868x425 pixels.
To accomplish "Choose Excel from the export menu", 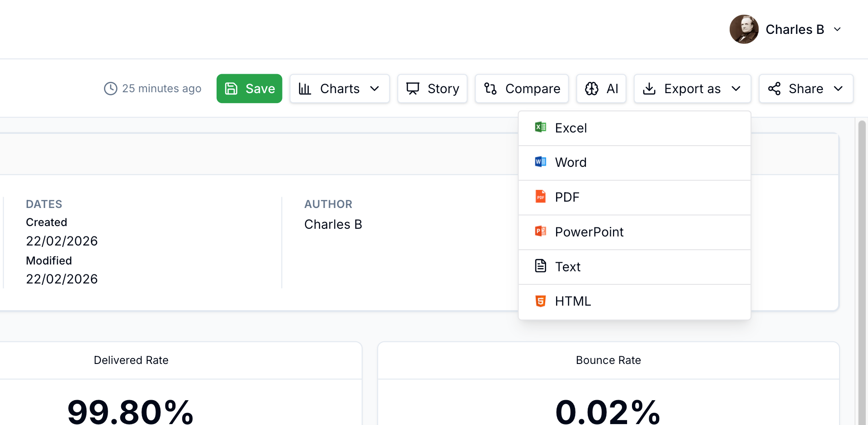I will 571,127.
